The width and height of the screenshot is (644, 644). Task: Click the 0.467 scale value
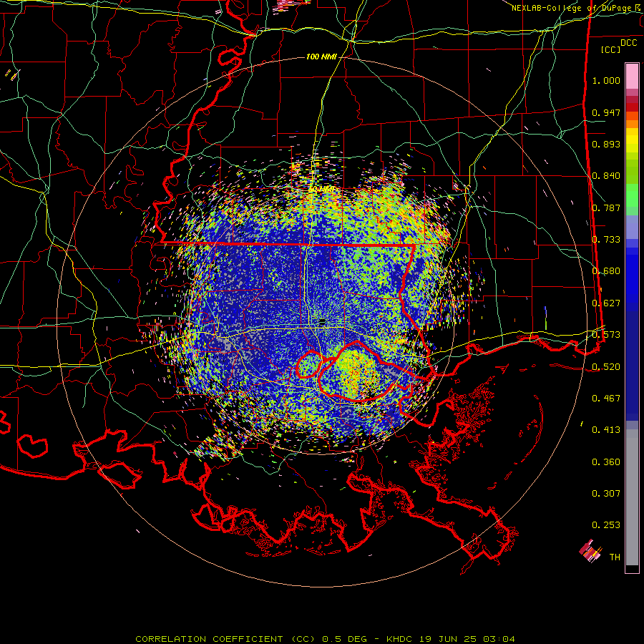(606, 399)
